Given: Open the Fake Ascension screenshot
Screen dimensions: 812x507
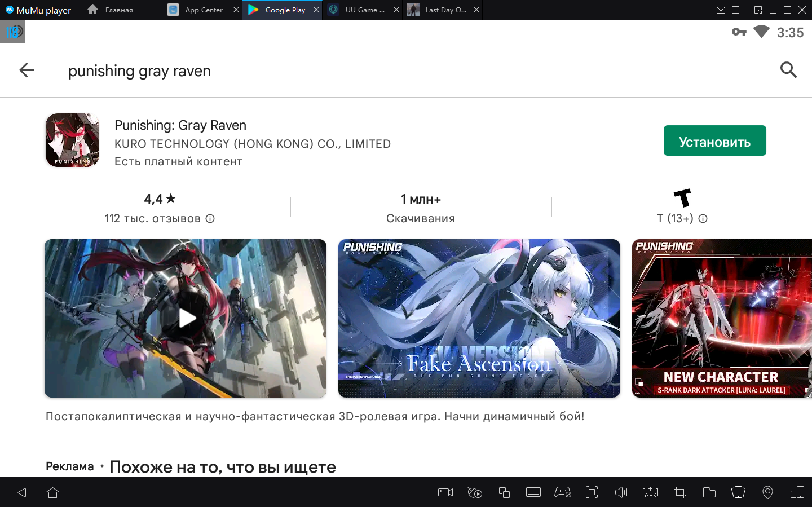Looking at the screenshot, I should (x=479, y=318).
